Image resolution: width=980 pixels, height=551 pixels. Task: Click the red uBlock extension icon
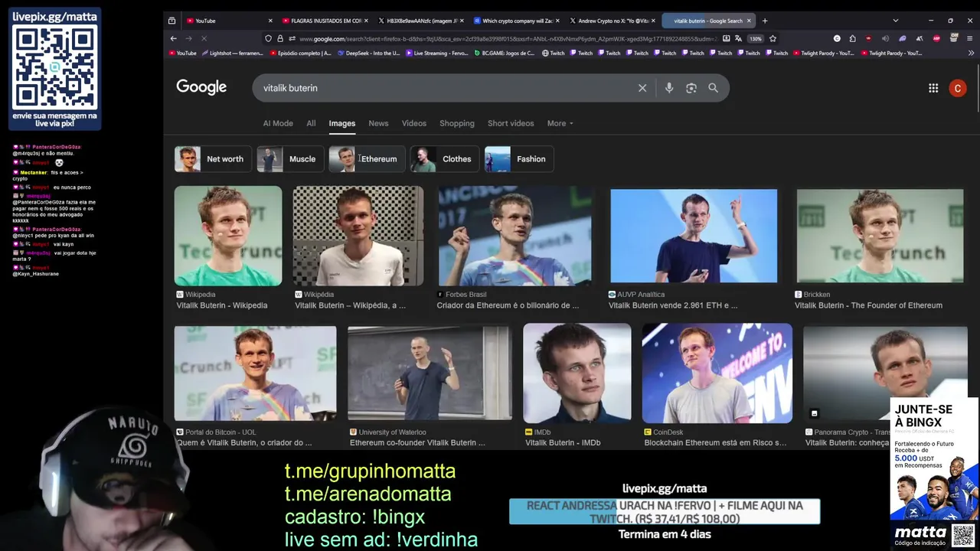click(868, 38)
